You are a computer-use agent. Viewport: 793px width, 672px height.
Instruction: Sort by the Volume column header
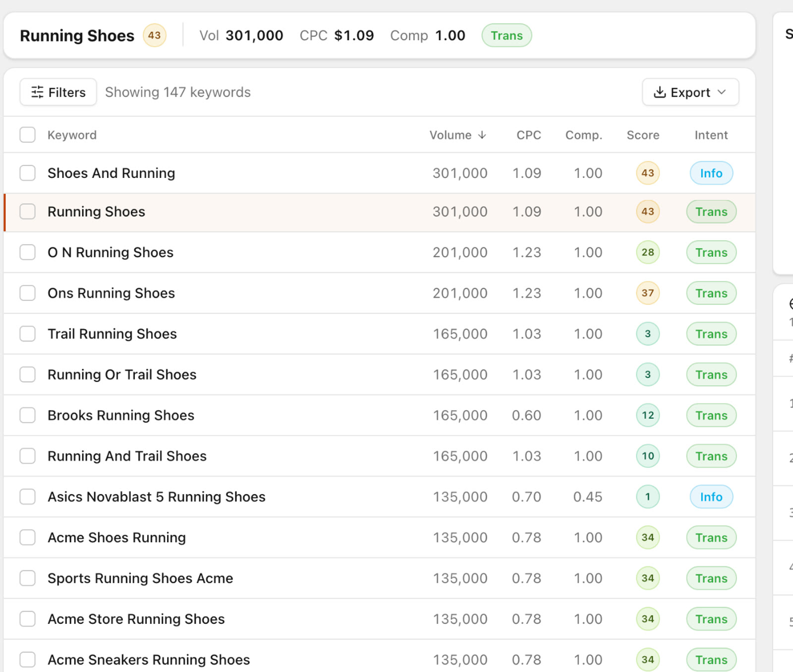coord(457,135)
